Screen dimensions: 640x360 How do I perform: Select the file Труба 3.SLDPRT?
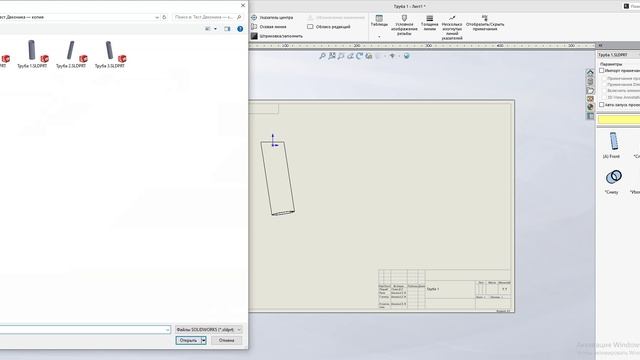[x=110, y=54]
